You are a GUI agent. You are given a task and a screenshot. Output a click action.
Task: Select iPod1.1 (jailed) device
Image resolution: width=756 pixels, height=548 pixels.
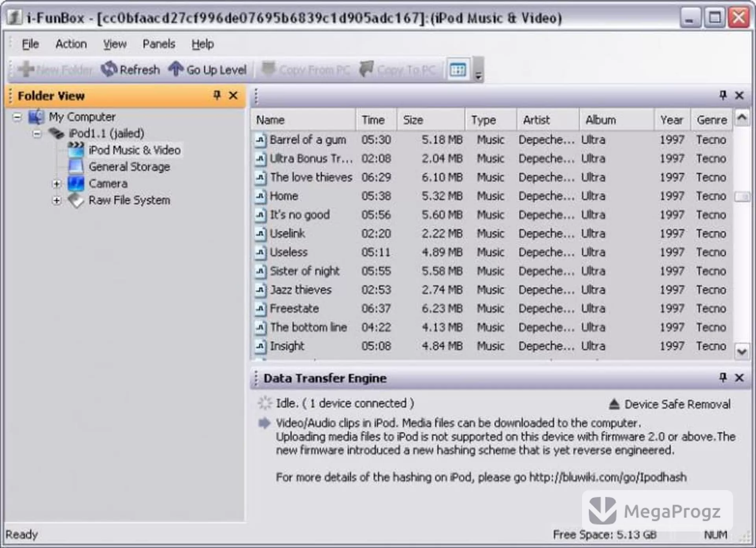click(x=106, y=134)
